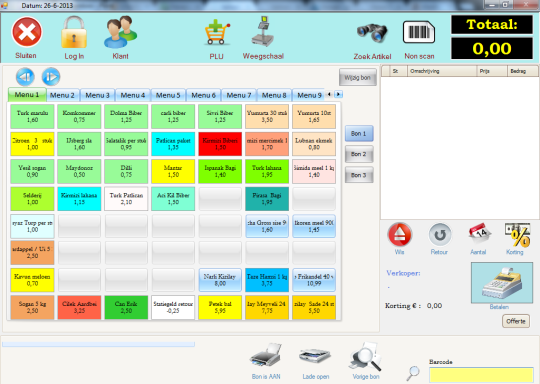Click the yellow Barcode input field
The width and height of the screenshot is (540, 384).
click(x=481, y=375)
